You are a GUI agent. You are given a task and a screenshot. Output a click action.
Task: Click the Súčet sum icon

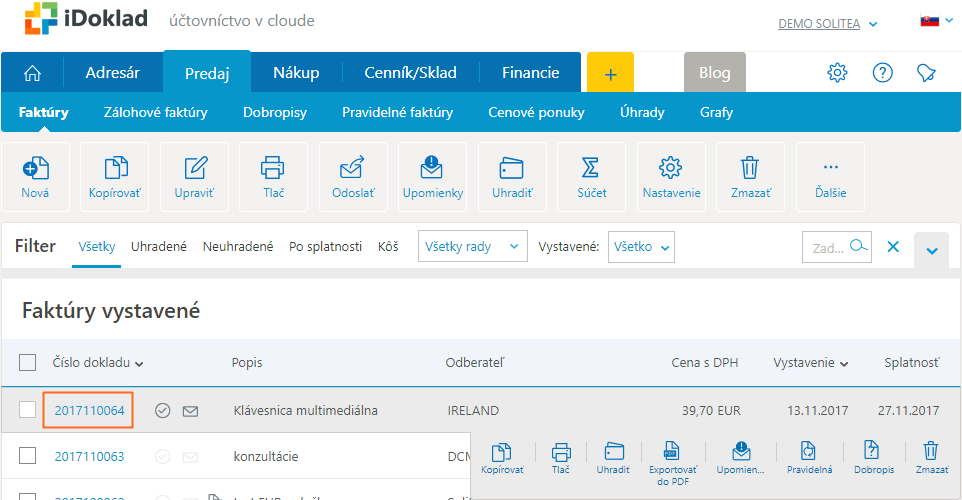tap(591, 177)
